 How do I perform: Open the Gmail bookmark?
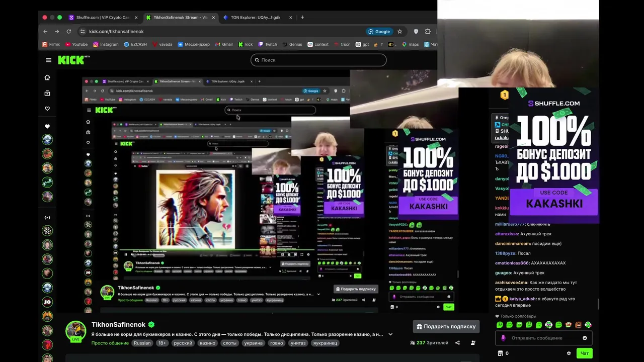pyautogui.click(x=224, y=44)
